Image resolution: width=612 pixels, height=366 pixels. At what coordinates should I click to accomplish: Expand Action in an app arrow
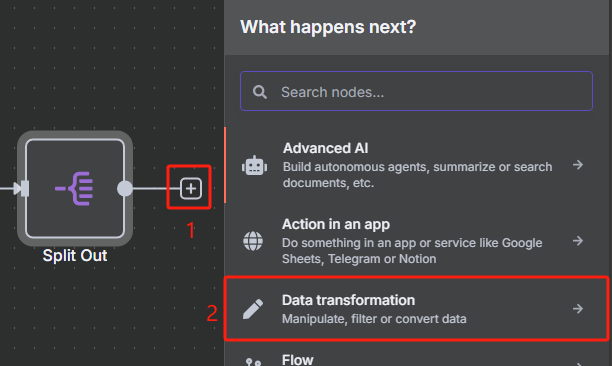pyautogui.click(x=578, y=241)
